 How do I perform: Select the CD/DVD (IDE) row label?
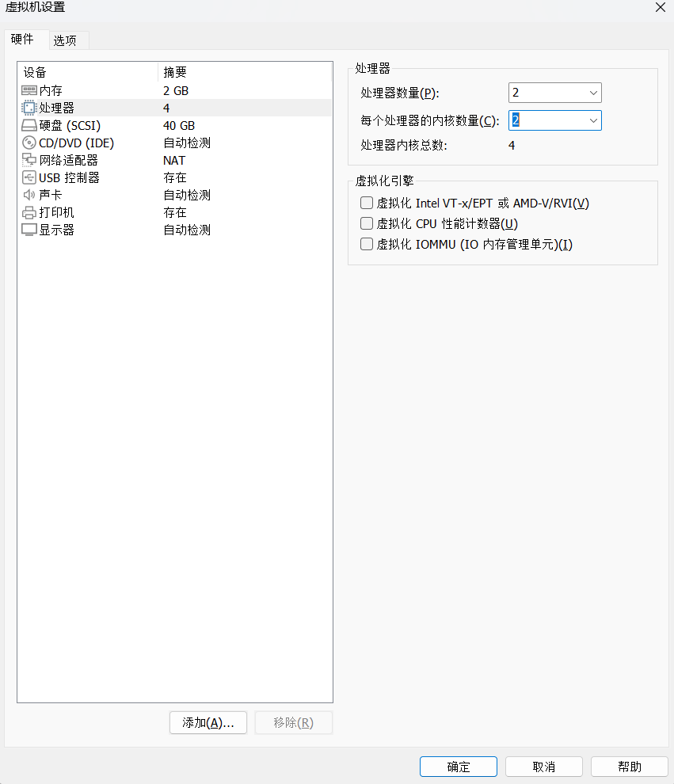click(77, 143)
